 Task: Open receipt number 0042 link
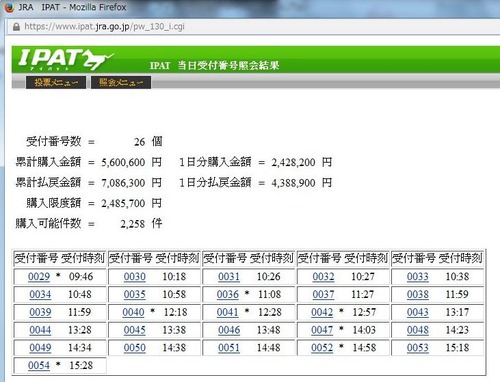[x=322, y=312]
